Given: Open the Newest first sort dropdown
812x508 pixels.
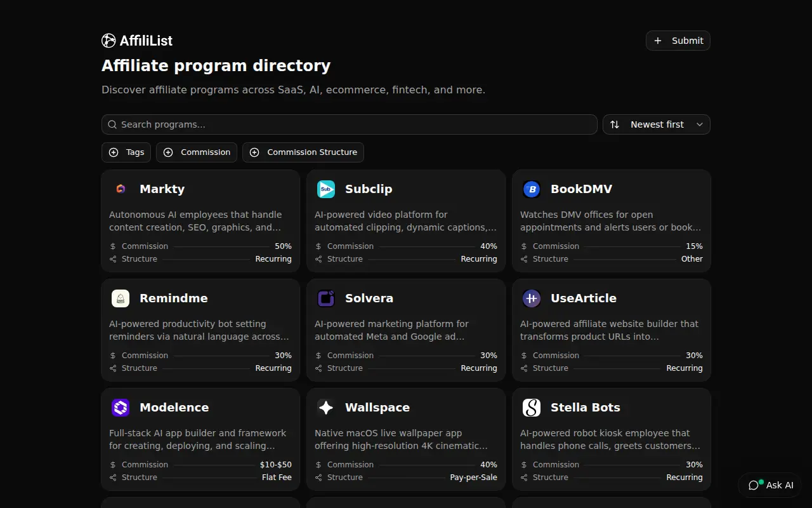Looking at the screenshot, I should [x=657, y=124].
